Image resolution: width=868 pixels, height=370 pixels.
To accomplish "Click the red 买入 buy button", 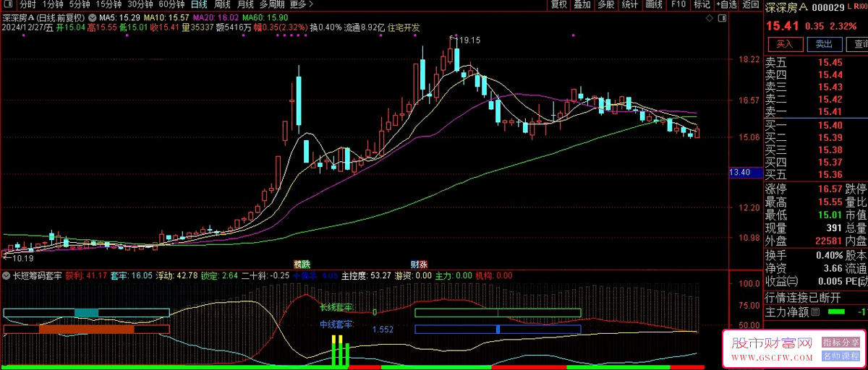I will [785, 43].
